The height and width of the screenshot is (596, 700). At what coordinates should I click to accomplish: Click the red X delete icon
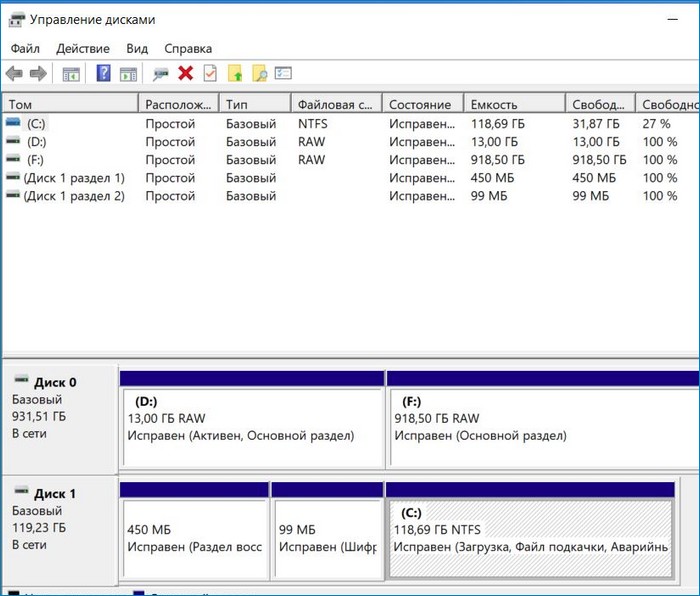[x=185, y=73]
